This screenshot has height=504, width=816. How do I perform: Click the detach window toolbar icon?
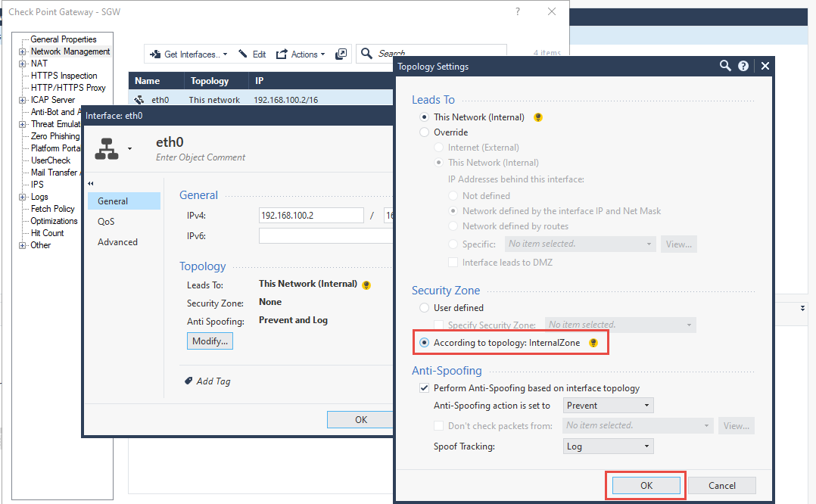(341, 54)
